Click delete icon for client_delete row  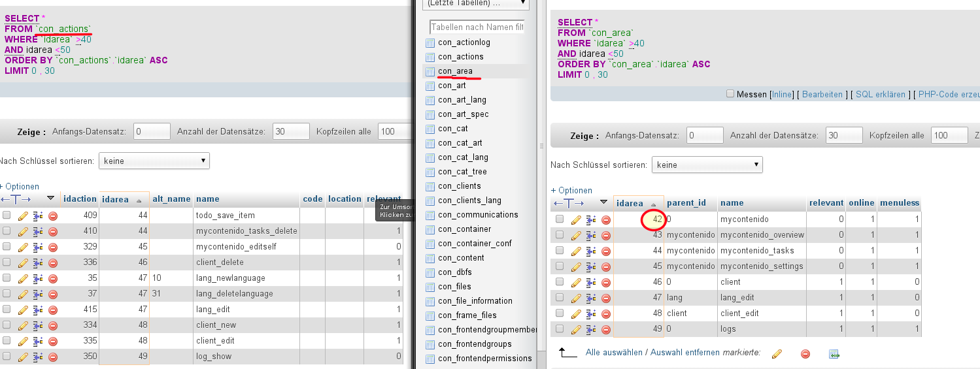[53, 263]
